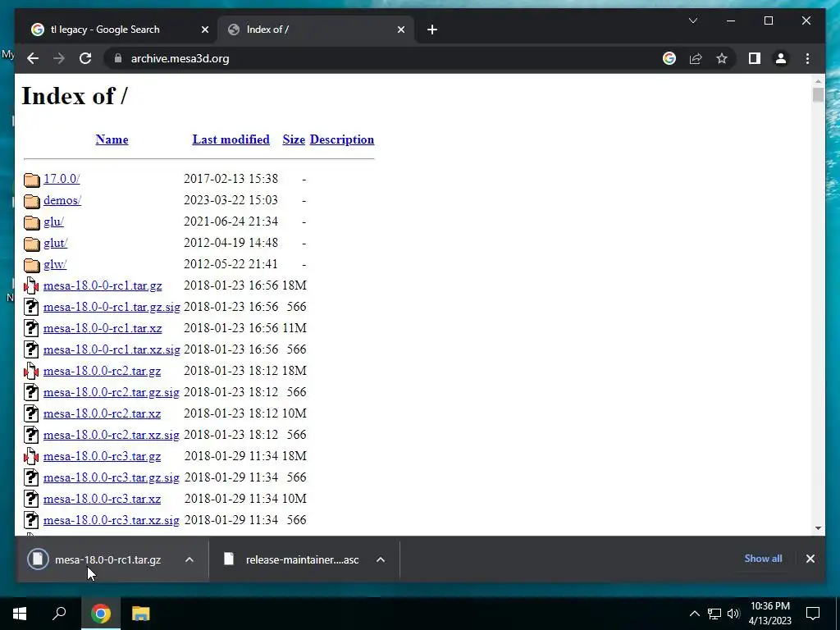Expand options for mesa-18.0-0-rc1.tar.gz download
Screen dimensions: 840x630
pos(189,559)
